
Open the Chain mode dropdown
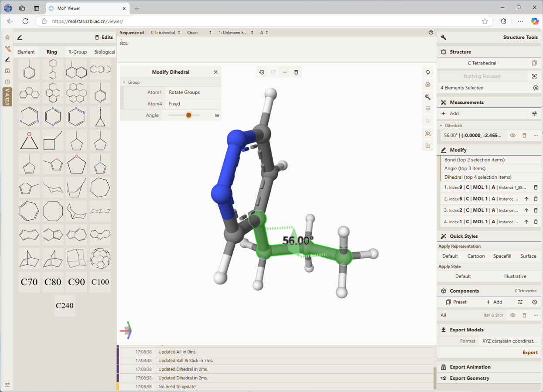point(199,33)
